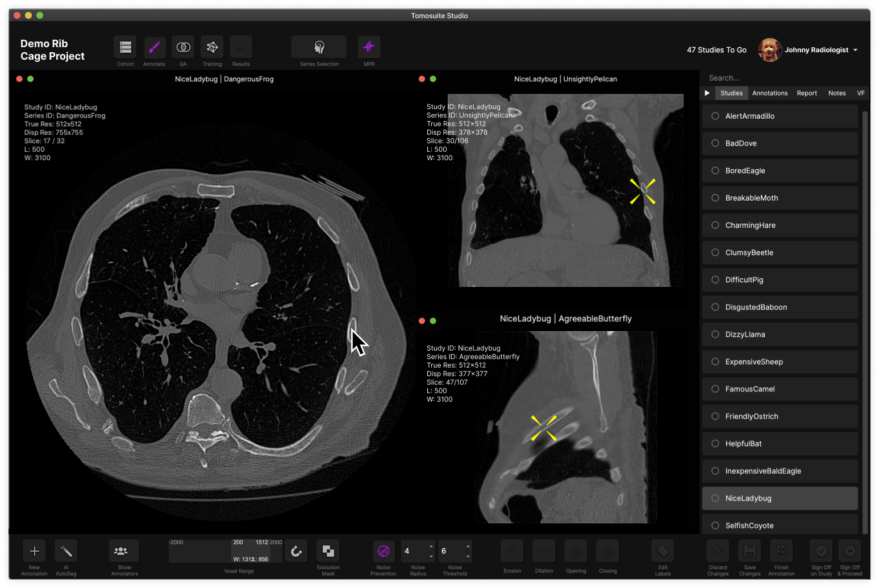Toggle the Exclusion Mask tool
879x588 pixels.
click(328, 551)
